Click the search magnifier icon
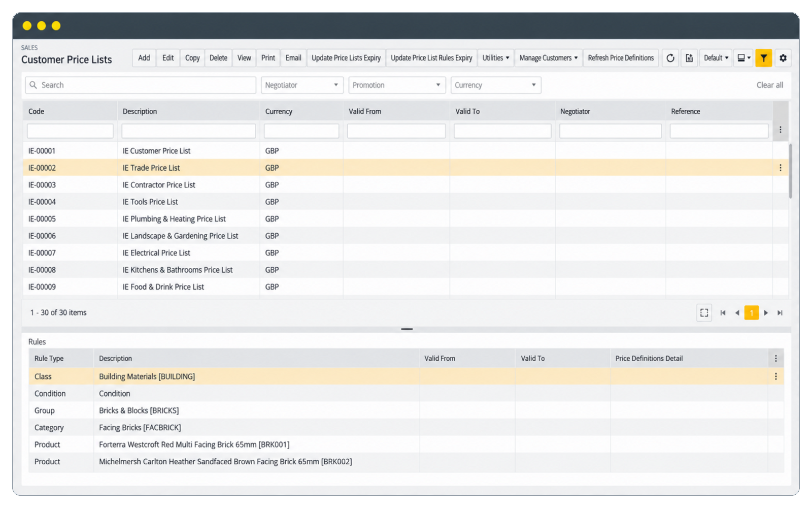 coord(33,85)
